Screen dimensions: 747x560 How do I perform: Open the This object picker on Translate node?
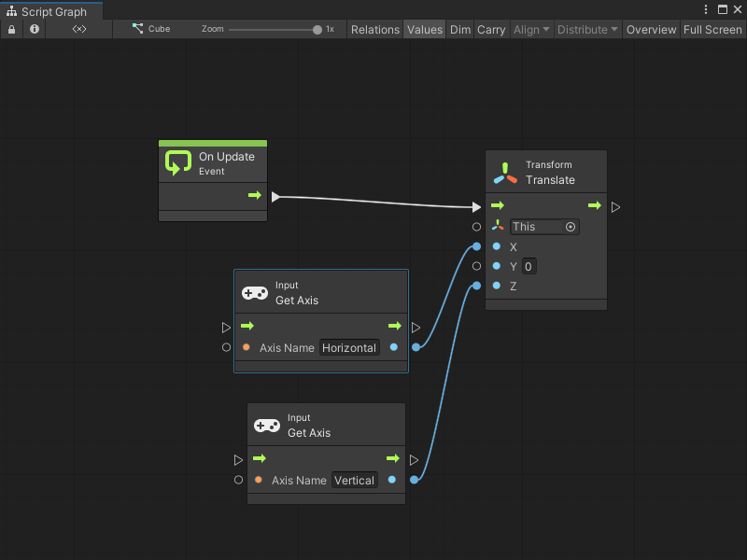[x=571, y=227]
